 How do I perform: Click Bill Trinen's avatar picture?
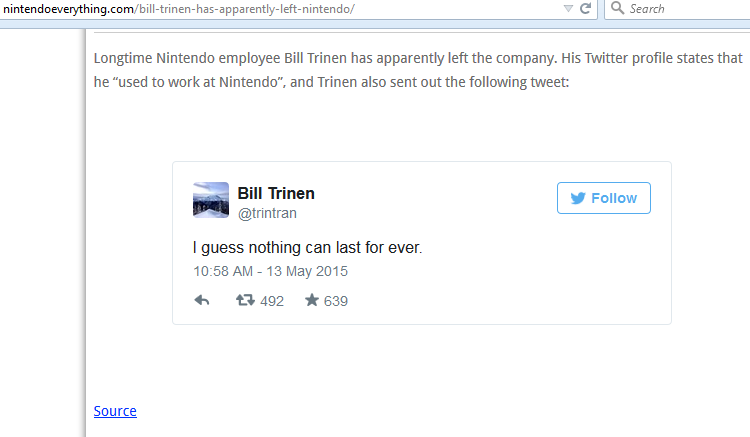[x=210, y=200]
